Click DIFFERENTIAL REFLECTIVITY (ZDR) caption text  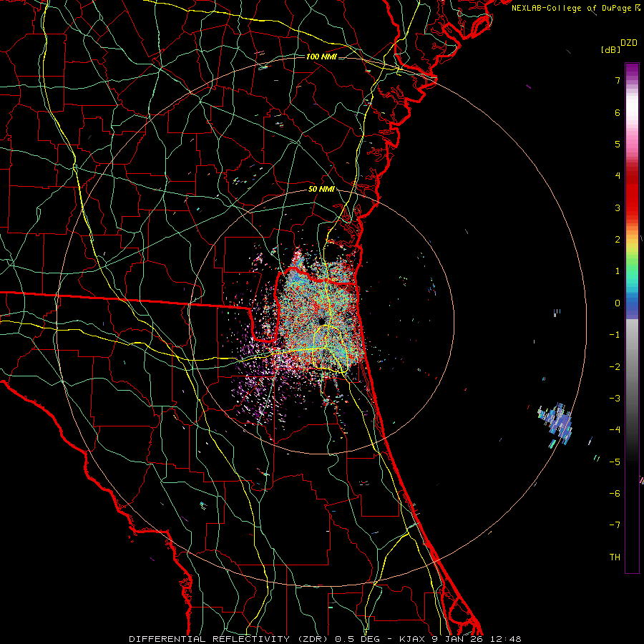click(229, 639)
